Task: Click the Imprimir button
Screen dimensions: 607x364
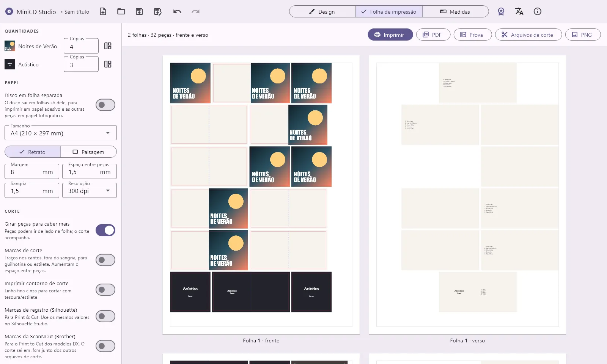Action: [390, 35]
